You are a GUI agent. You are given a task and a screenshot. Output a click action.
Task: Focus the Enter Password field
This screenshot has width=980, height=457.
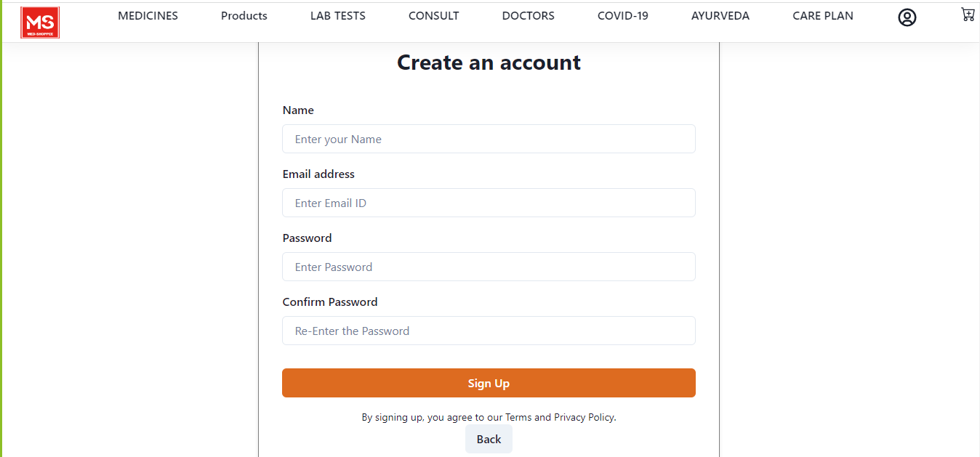pyautogui.click(x=489, y=267)
